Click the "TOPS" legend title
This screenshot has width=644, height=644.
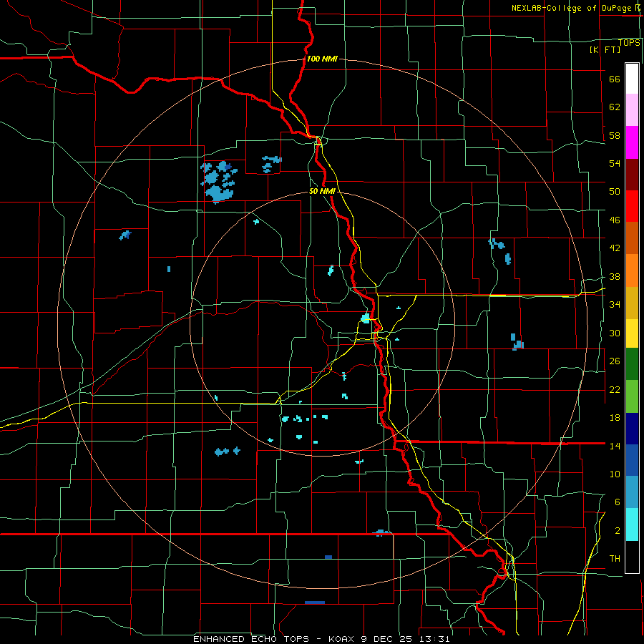point(629,43)
